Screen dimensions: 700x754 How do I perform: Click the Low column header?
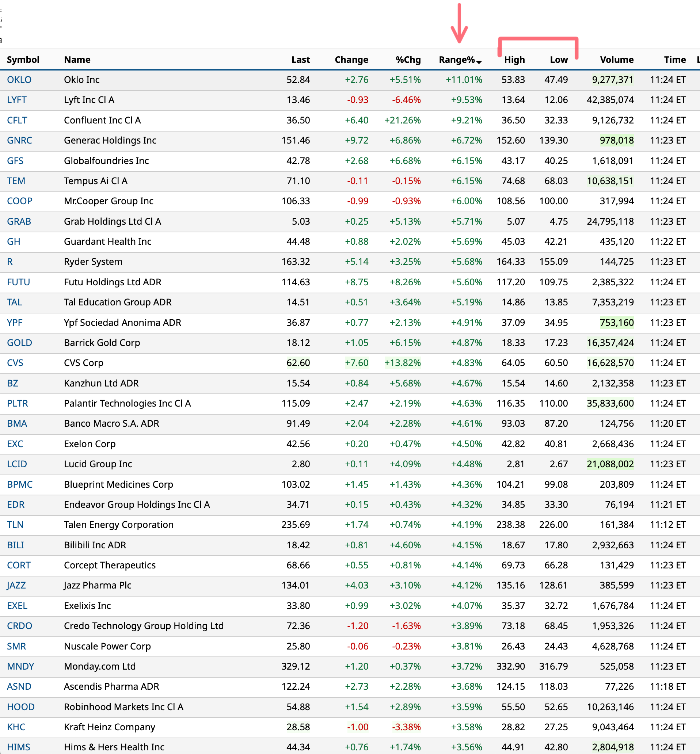pos(559,60)
